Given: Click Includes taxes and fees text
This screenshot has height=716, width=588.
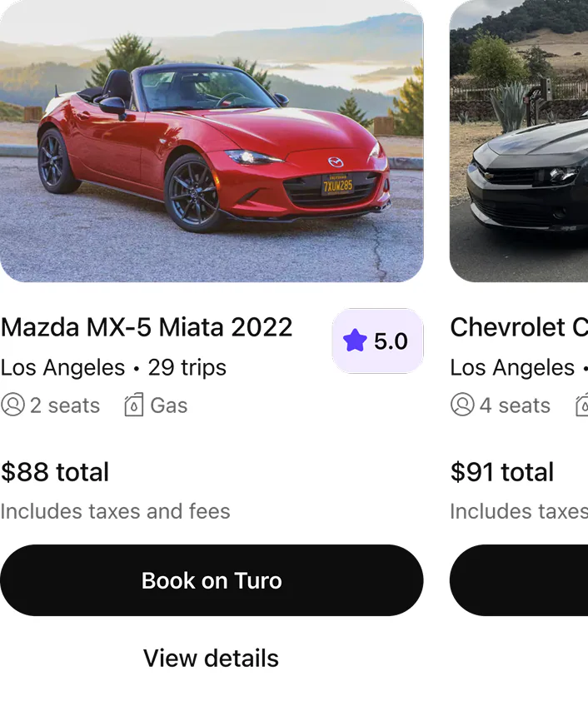Looking at the screenshot, I should coord(116,512).
